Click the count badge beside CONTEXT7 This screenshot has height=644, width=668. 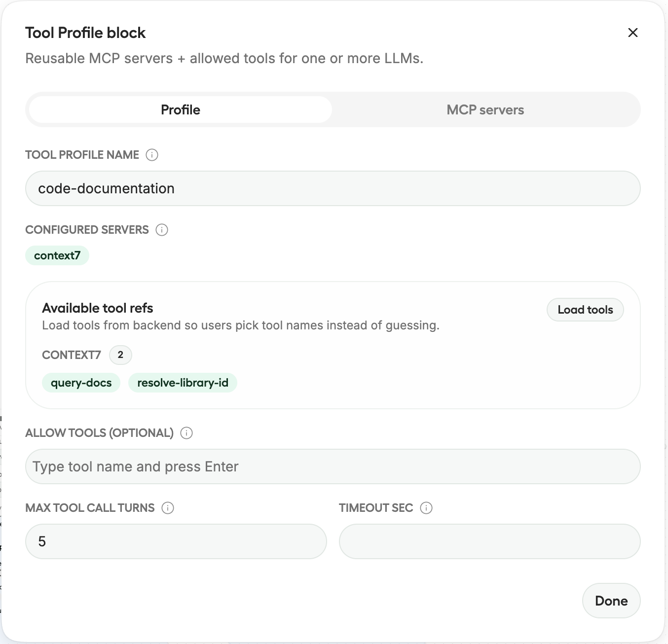coord(120,355)
